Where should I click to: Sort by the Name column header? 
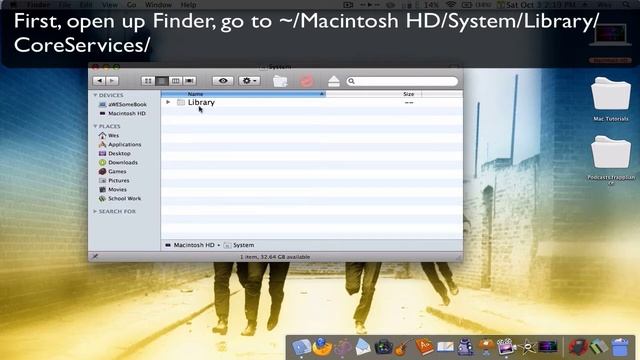click(243, 94)
